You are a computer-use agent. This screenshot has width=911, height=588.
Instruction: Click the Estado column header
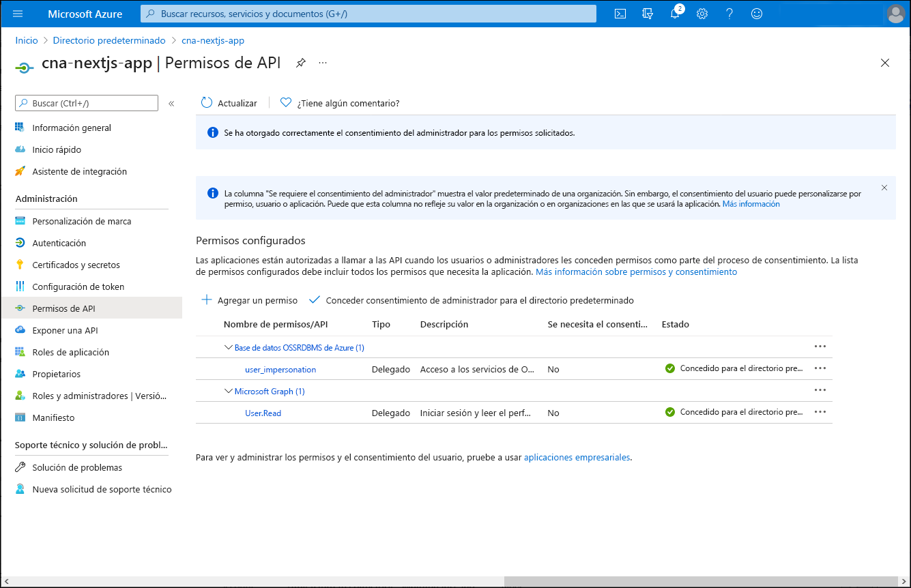(676, 324)
